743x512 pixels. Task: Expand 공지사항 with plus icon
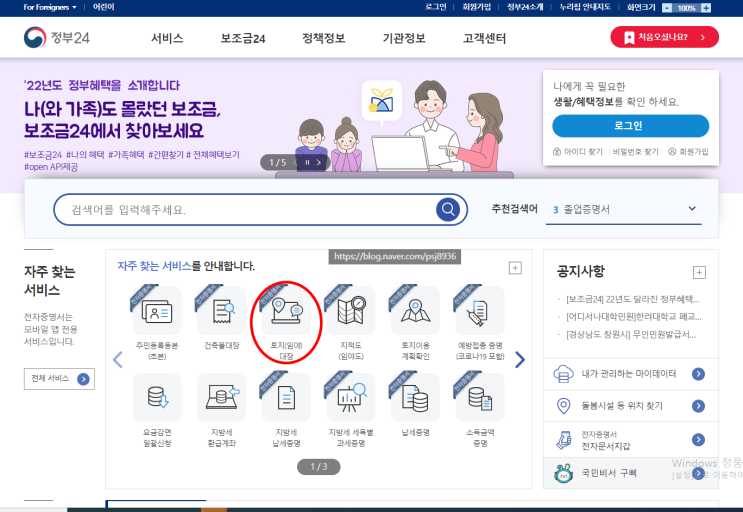[699, 272]
